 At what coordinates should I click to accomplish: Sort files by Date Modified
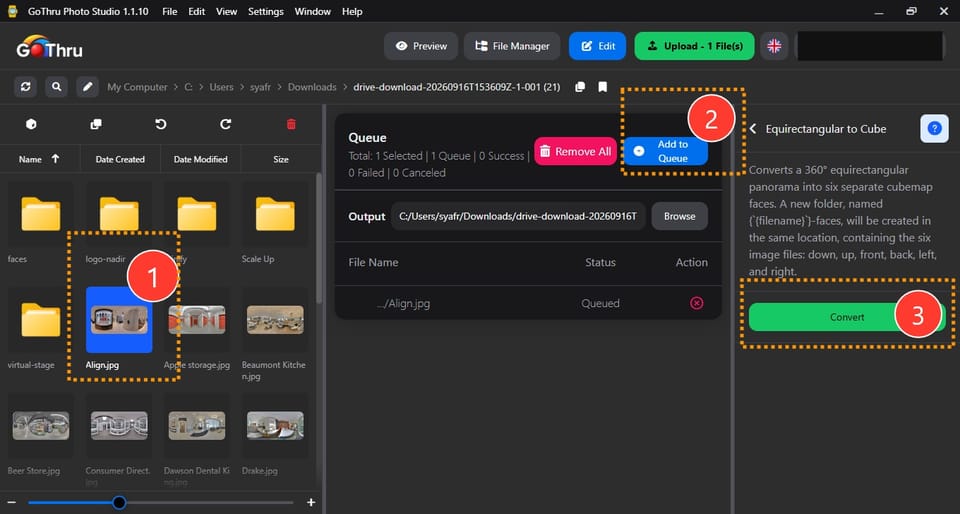pos(200,159)
